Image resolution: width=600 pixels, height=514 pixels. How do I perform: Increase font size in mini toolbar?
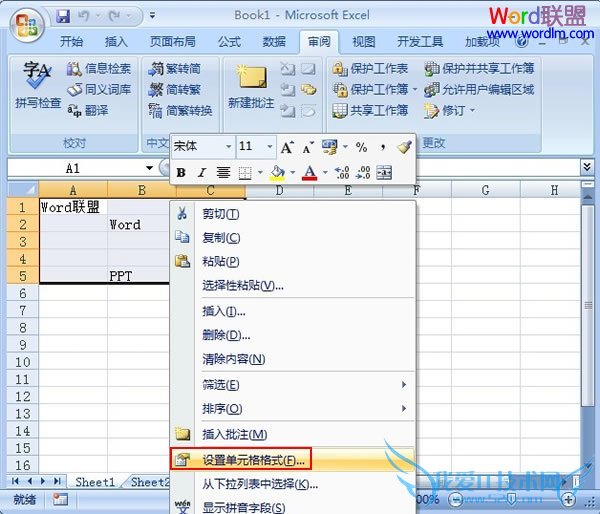(x=287, y=147)
